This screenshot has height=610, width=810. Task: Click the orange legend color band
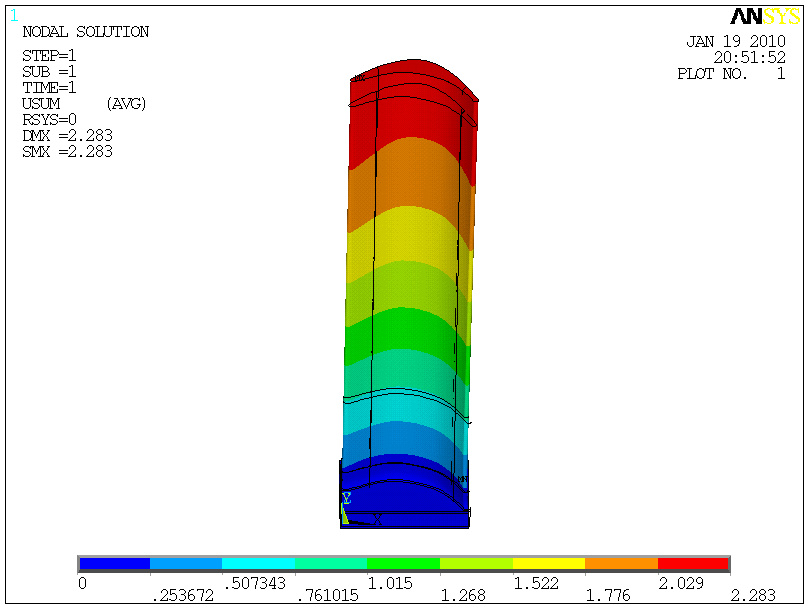point(621,564)
